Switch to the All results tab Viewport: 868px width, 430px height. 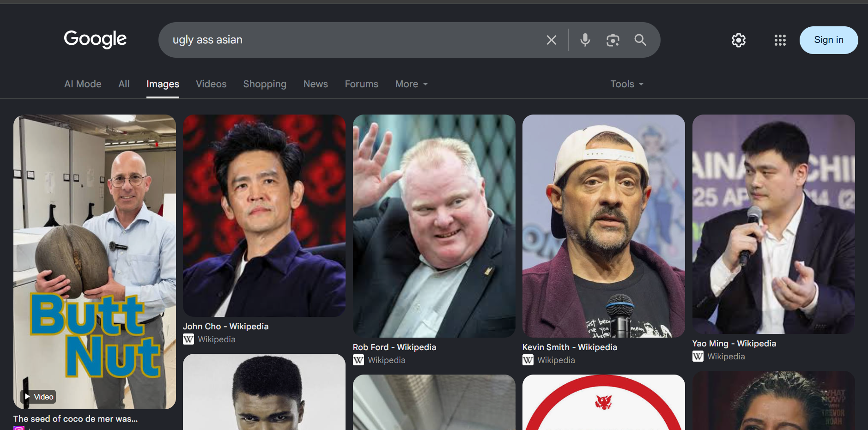(124, 84)
